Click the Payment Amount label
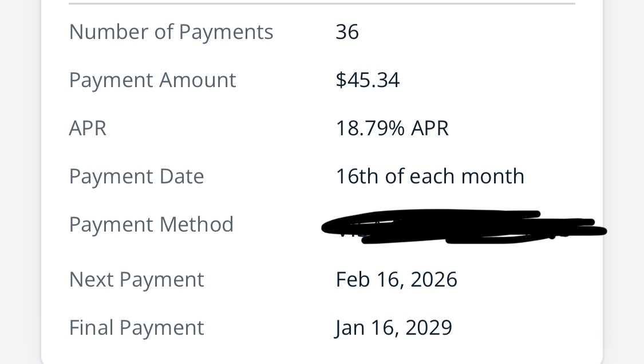This screenshot has width=644, height=364. coord(152,80)
